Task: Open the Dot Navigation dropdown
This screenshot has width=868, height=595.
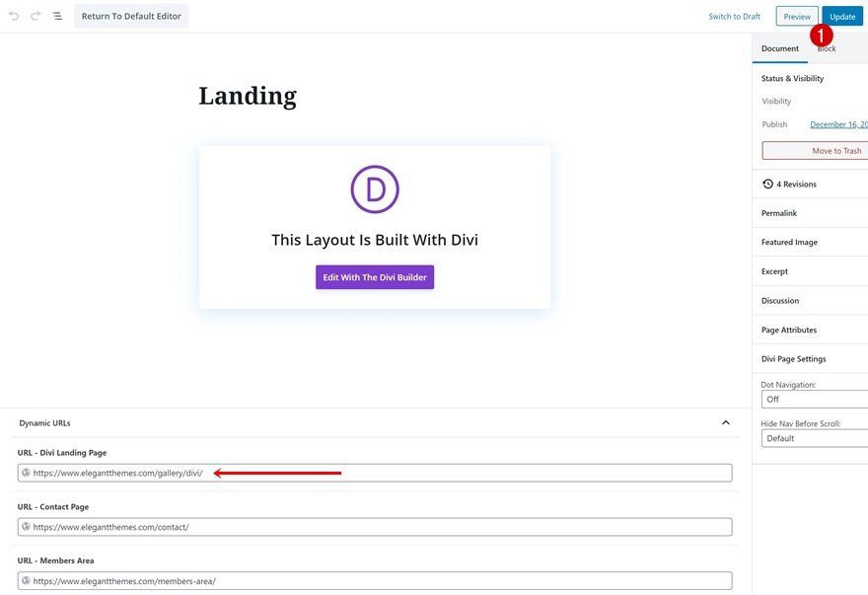Action: pos(815,399)
